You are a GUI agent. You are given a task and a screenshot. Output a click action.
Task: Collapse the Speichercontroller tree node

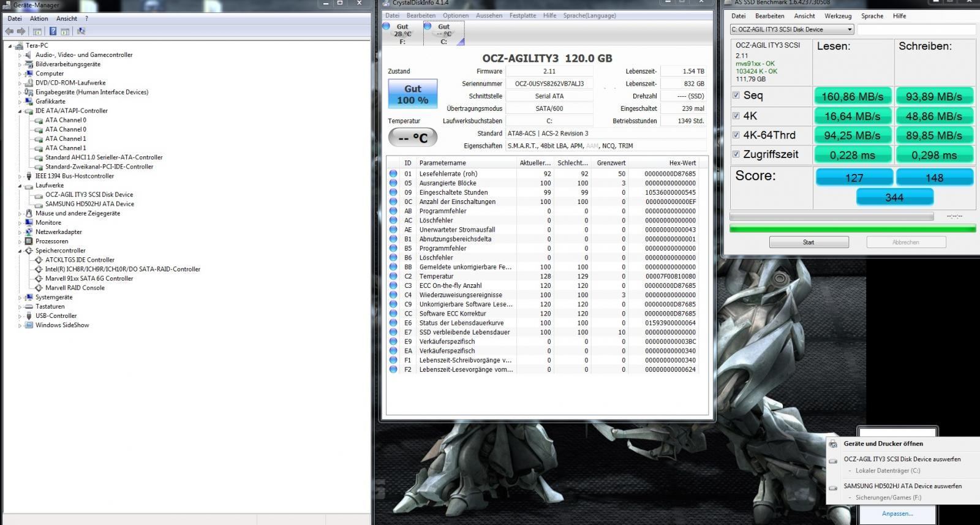[x=20, y=251]
